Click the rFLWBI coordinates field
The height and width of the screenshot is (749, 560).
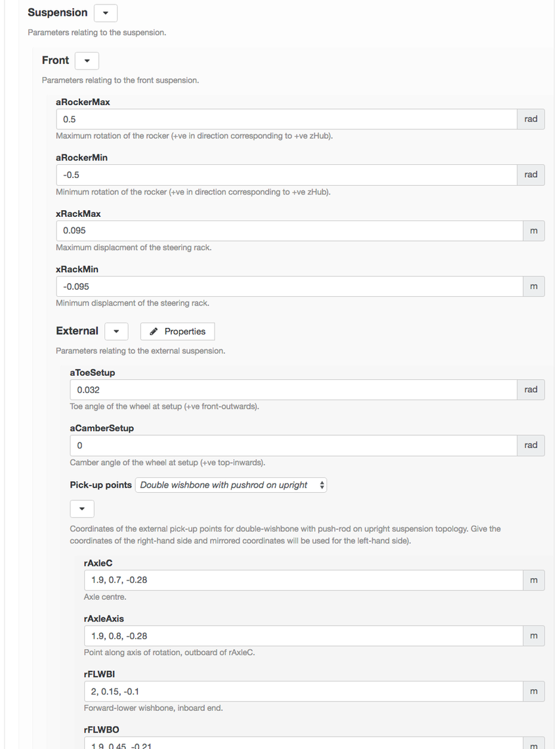click(x=303, y=691)
